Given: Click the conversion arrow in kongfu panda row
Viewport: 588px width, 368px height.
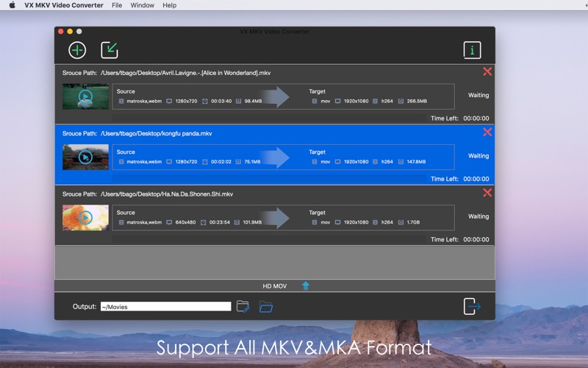Looking at the screenshot, I should (276, 158).
